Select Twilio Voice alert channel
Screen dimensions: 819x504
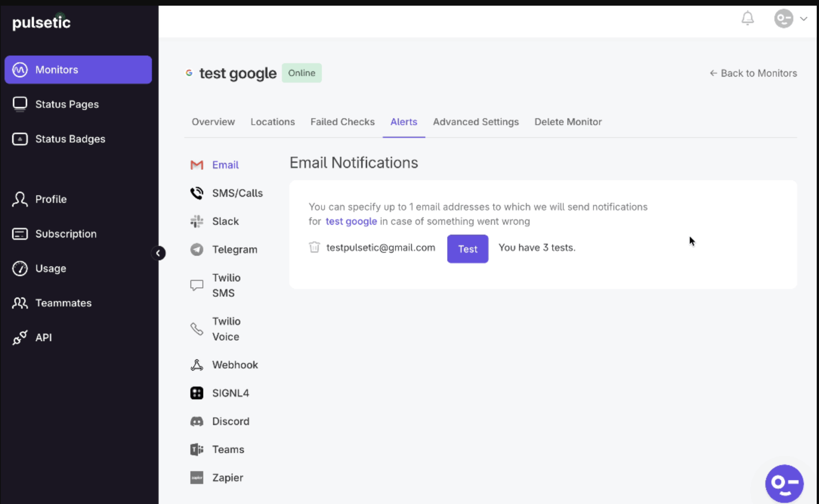[226, 329]
